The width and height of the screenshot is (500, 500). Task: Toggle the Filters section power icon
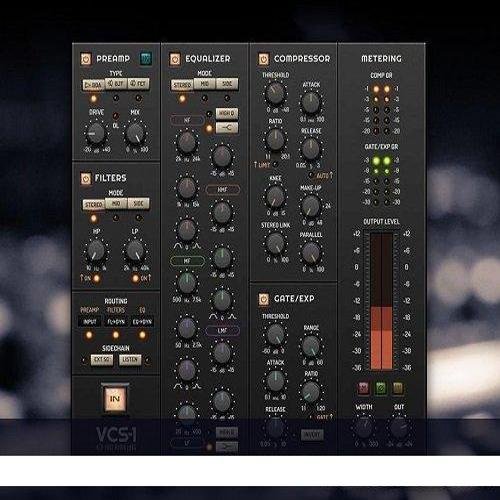tap(86, 179)
